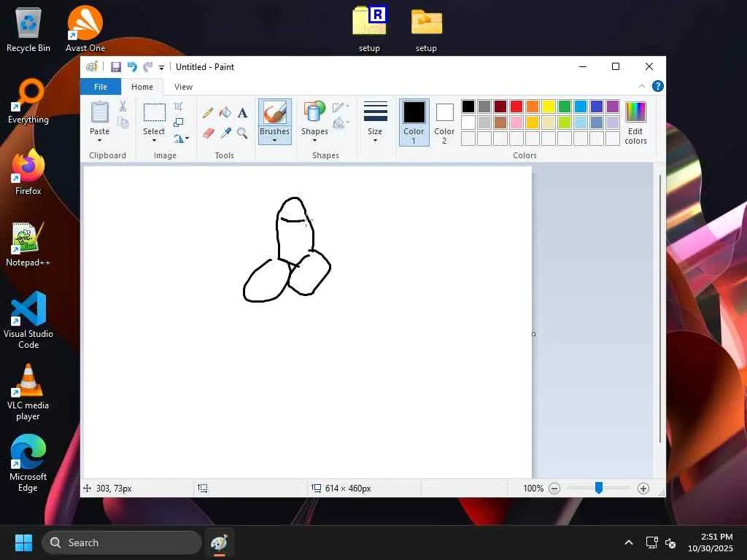Show hidden system tray icons

coord(629,542)
